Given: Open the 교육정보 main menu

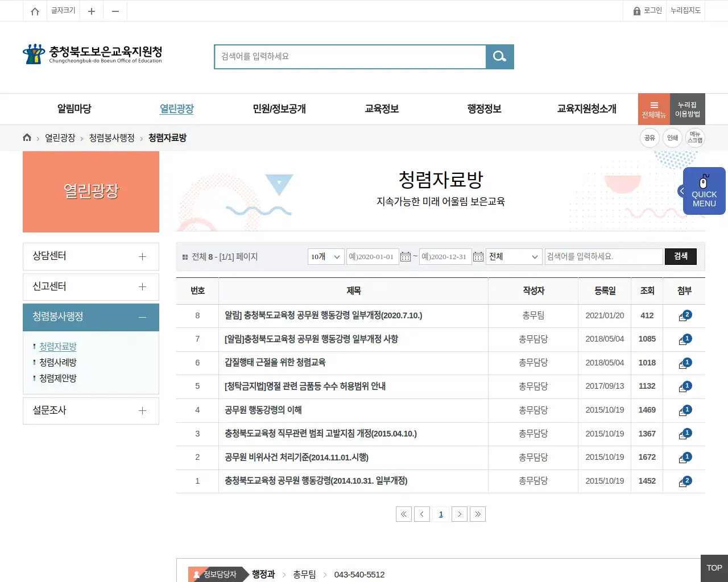Looking at the screenshot, I should pos(382,109).
